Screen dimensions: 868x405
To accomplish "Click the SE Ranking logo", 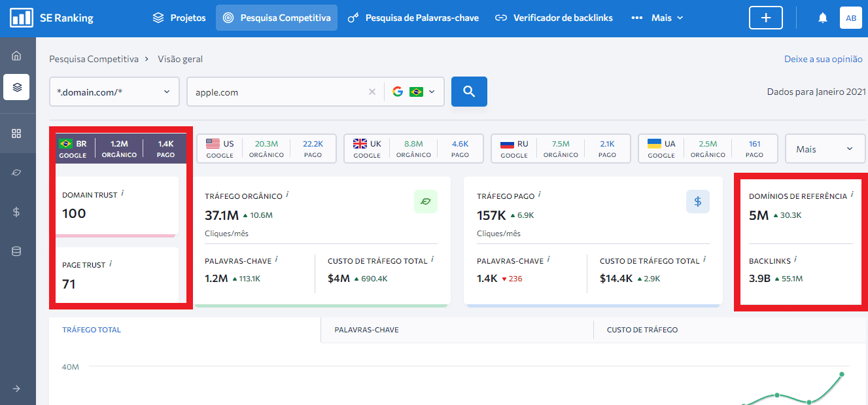I will [x=52, y=18].
